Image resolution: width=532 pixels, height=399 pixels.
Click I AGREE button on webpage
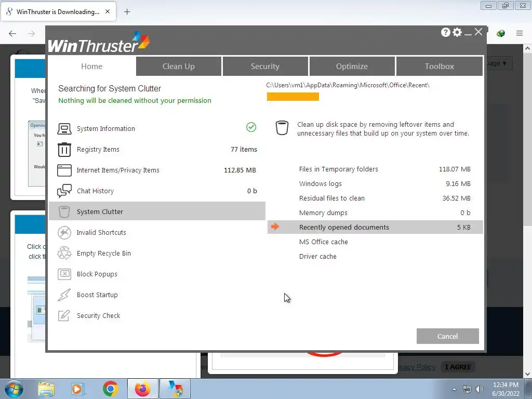(458, 367)
